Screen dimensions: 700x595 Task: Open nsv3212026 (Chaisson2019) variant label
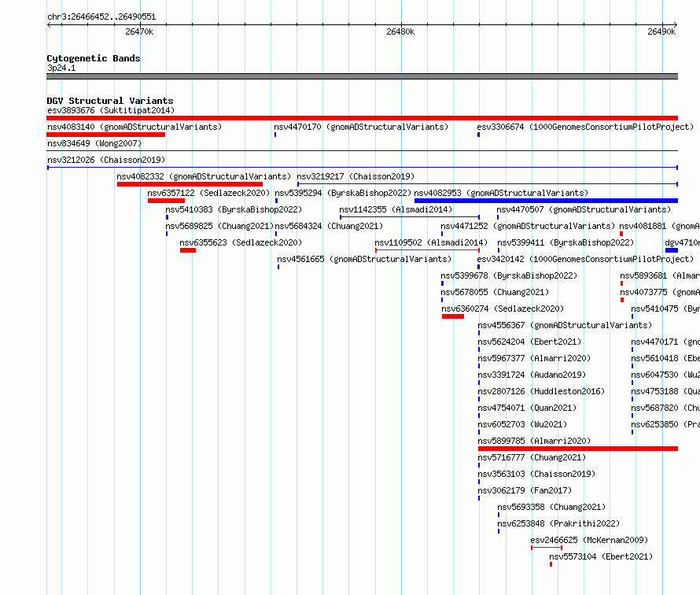(106, 160)
